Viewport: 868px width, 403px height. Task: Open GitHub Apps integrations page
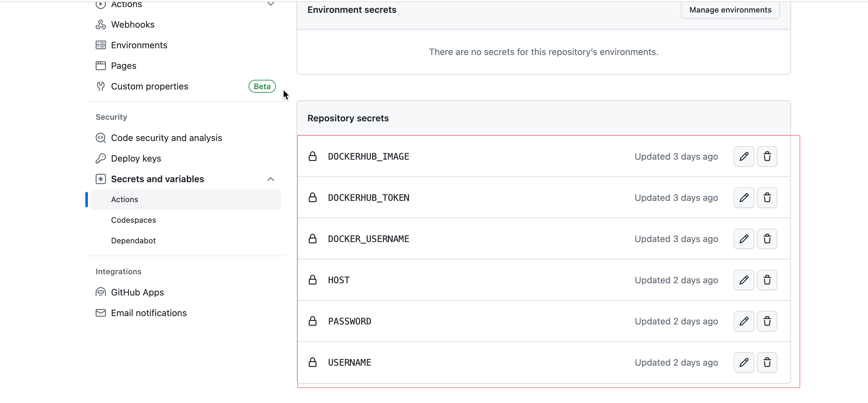coord(137,292)
